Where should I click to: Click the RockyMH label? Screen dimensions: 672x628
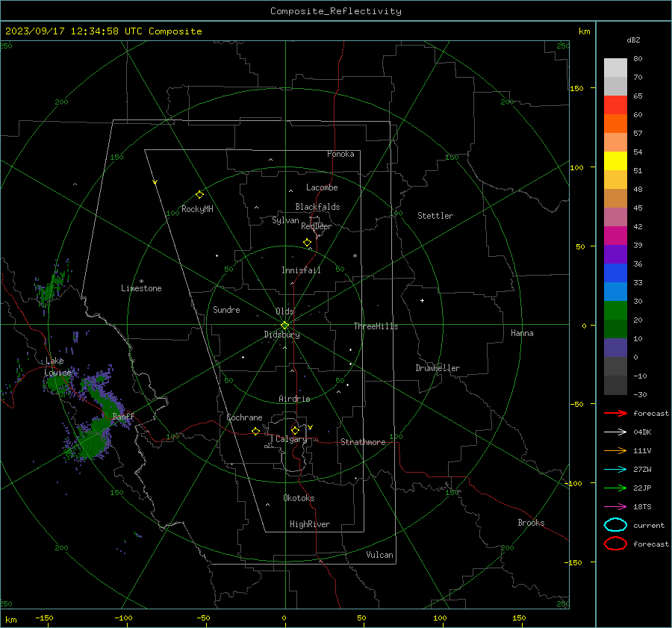click(x=197, y=209)
